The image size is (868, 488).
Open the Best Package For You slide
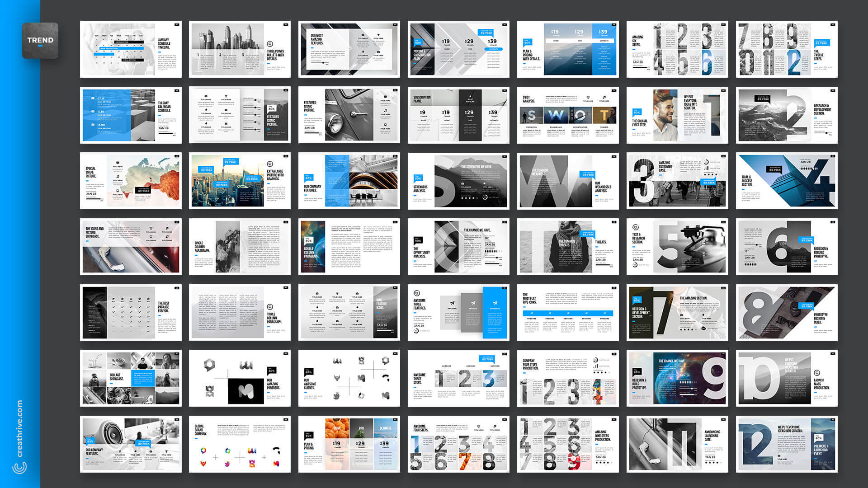[131, 313]
